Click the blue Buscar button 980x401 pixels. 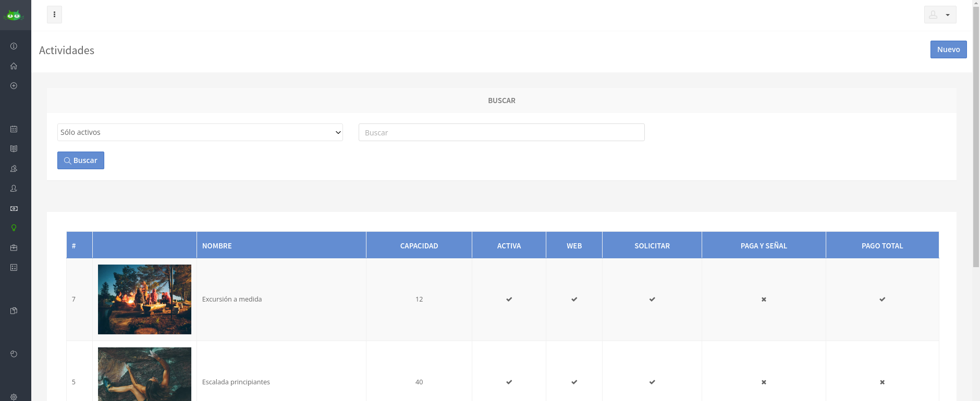81,160
